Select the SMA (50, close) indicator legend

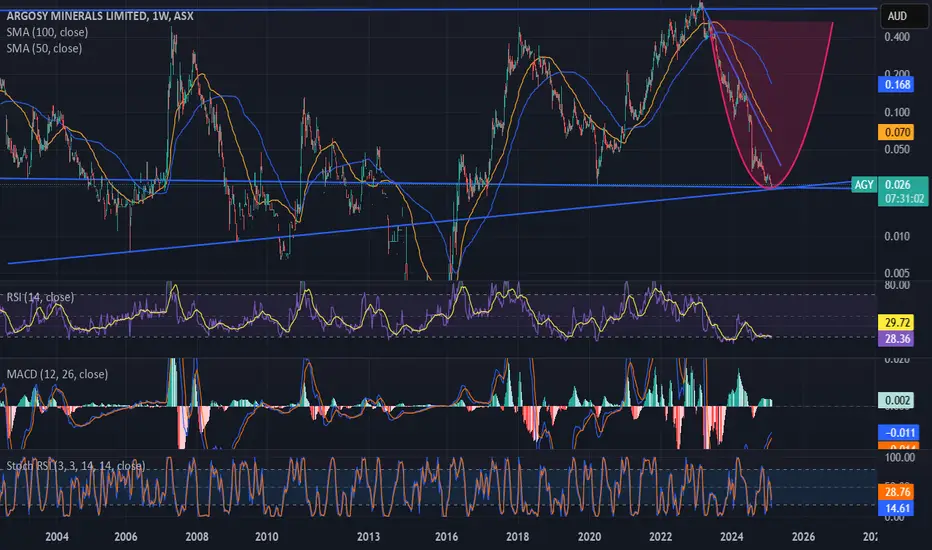44,48
